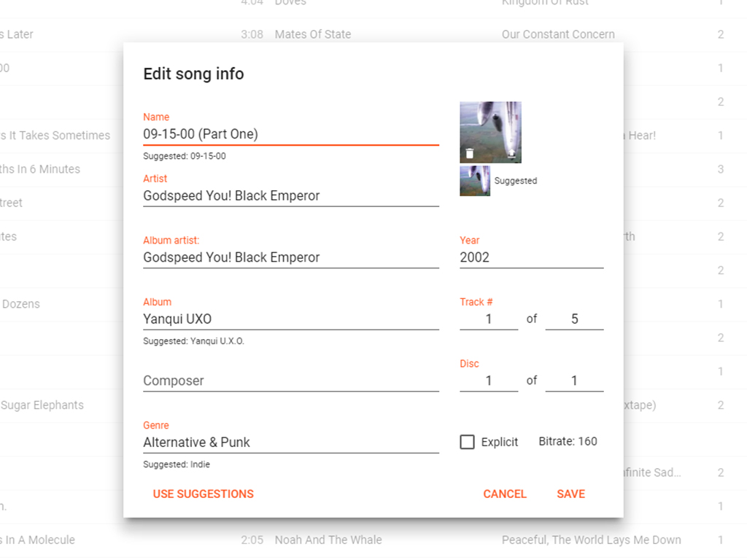Screen dimensions: 747x560
Task: Delete the album art with trash icon
Action: pos(470,154)
